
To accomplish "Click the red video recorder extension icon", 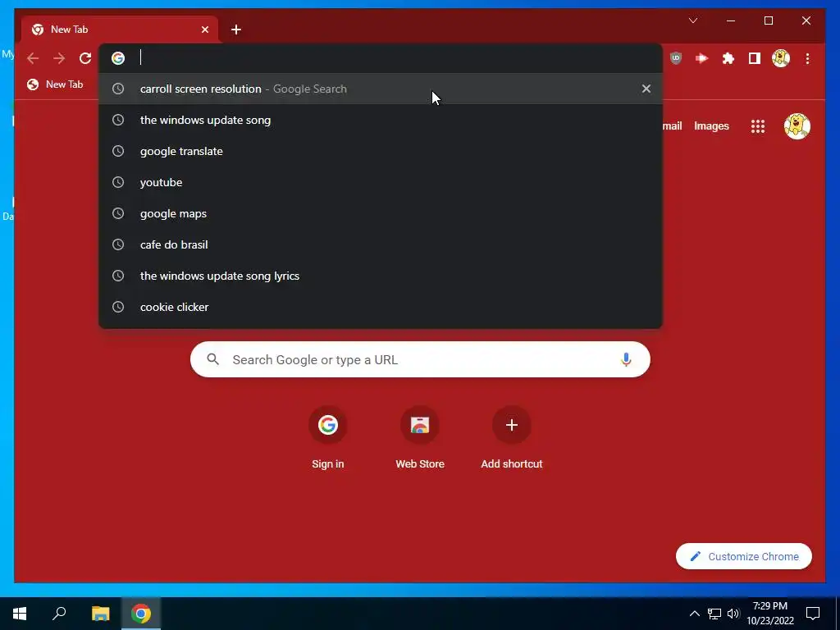I will pos(702,58).
